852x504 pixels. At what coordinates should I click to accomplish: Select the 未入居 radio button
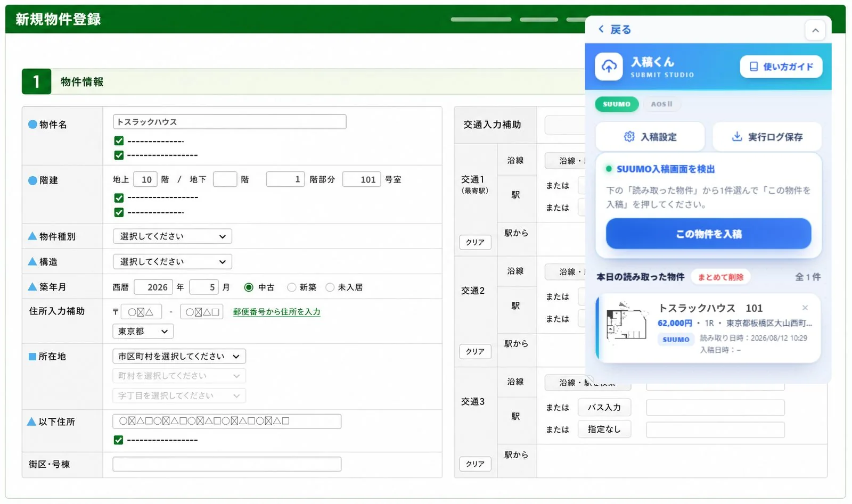[x=330, y=287]
